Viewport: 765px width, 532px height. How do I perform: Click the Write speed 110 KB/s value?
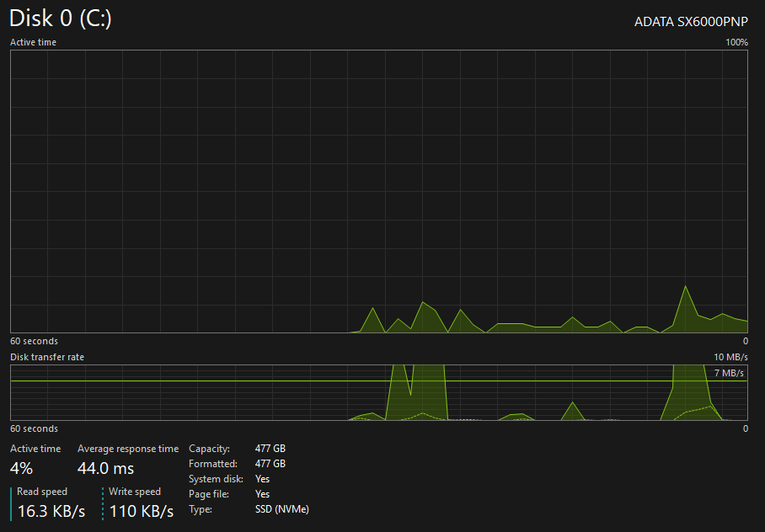pos(142,511)
